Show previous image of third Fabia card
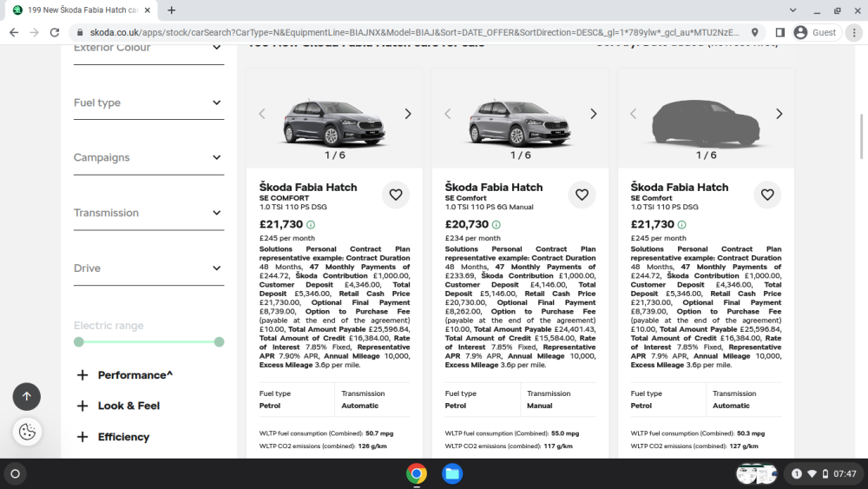 point(634,114)
